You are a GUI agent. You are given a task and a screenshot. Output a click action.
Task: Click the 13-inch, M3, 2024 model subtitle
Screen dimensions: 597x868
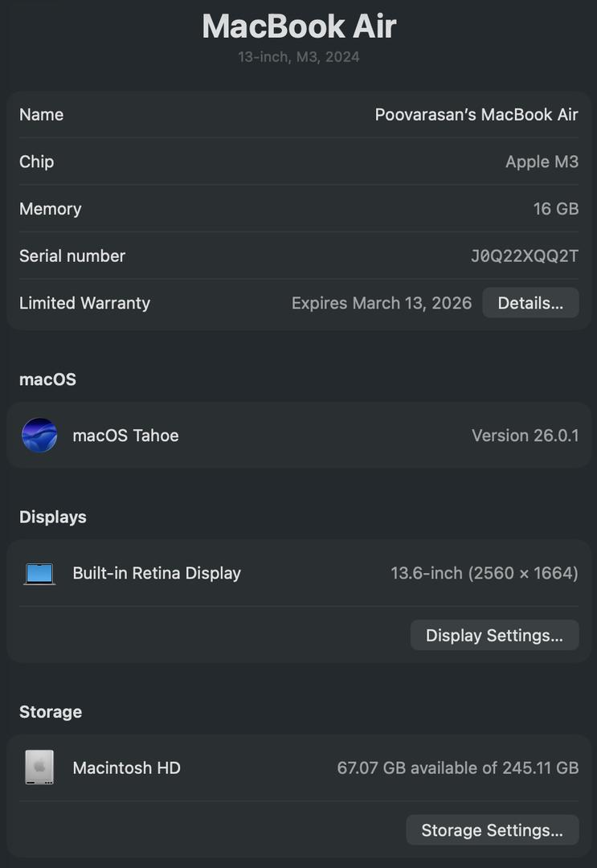pos(299,57)
